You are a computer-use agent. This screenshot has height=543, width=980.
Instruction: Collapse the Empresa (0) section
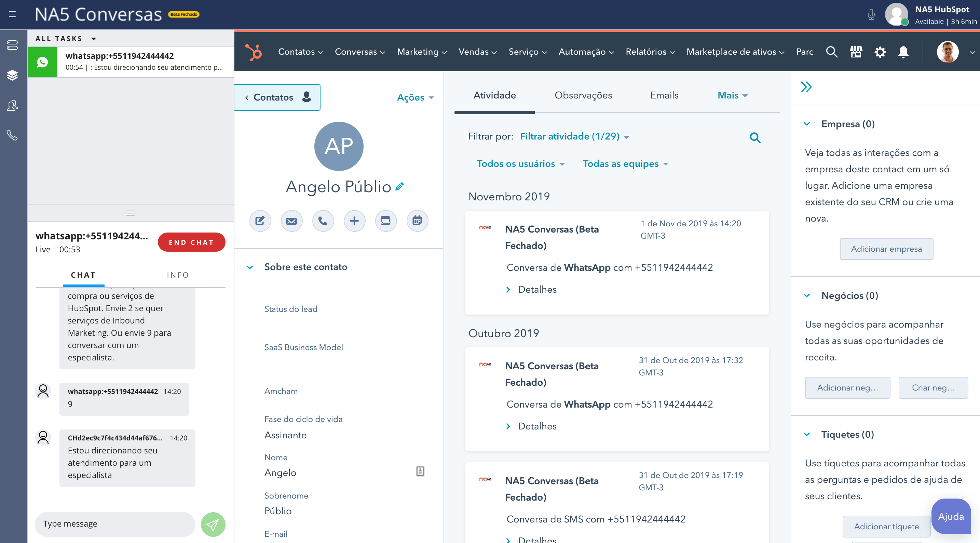[x=806, y=124]
